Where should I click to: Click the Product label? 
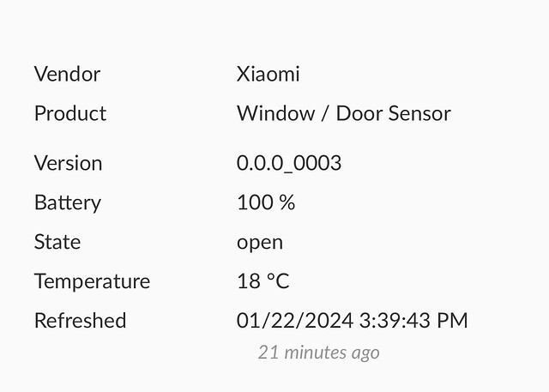point(70,113)
